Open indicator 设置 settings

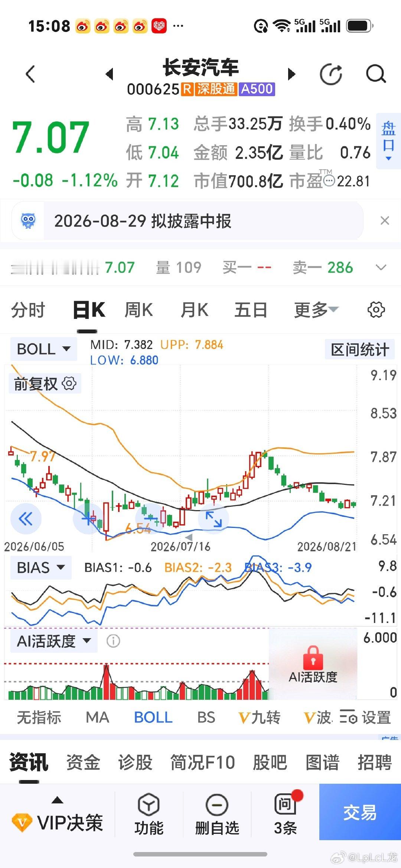point(365,717)
